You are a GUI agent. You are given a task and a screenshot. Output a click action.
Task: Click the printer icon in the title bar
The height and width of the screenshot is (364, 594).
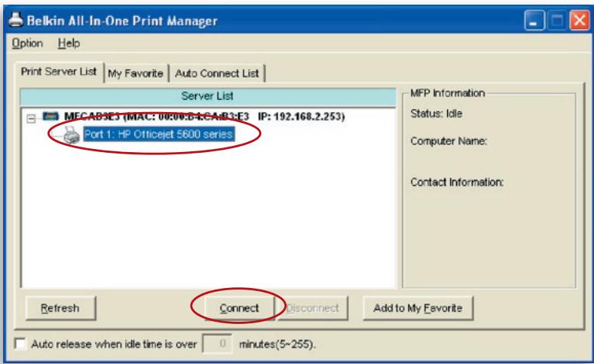pyautogui.click(x=16, y=20)
